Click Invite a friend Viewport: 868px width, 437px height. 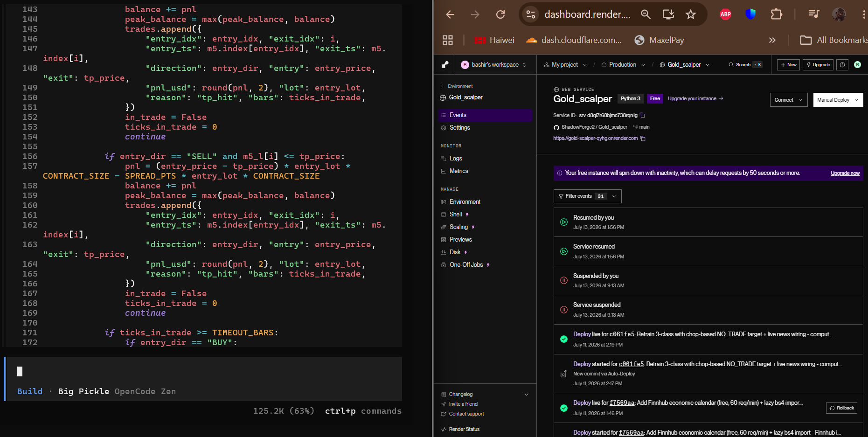tap(459, 404)
